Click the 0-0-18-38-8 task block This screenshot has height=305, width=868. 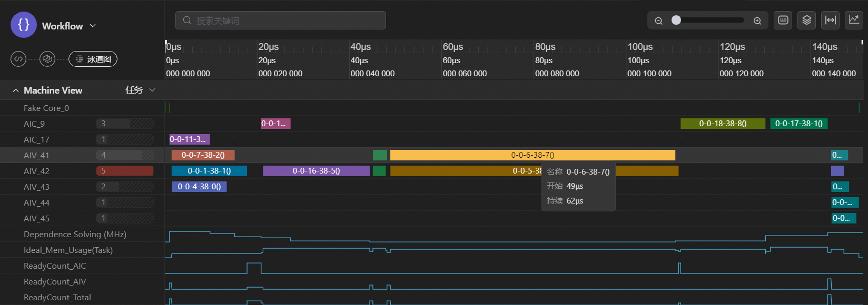point(723,124)
